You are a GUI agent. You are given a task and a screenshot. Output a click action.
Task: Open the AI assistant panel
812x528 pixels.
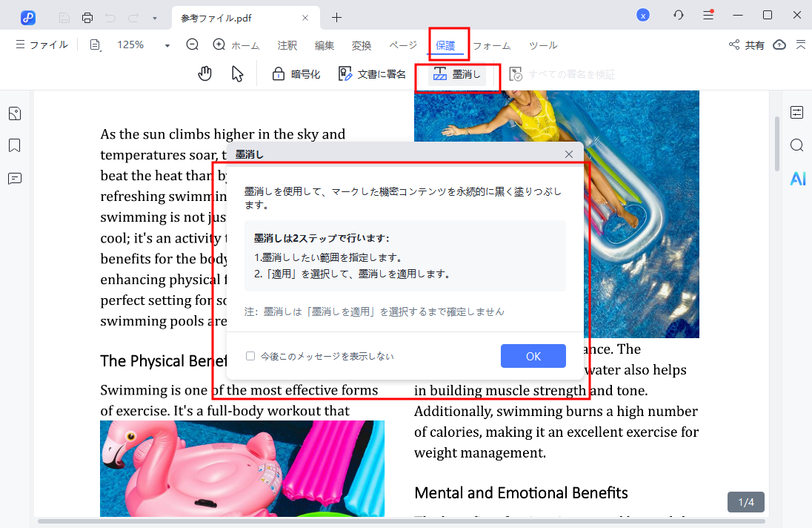tap(797, 178)
